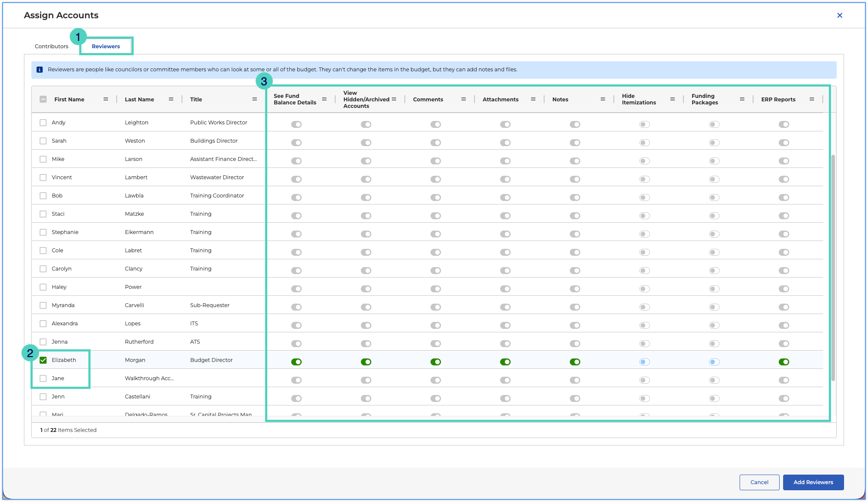Click the Cancel button
The width and height of the screenshot is (868, 502).
tap(759, 482)
